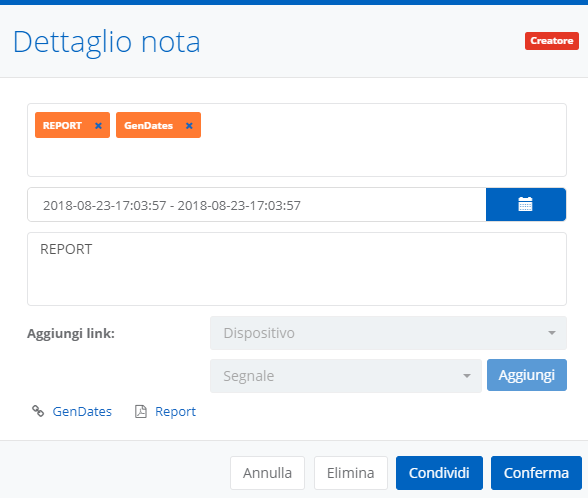Remove the GenDates tag with its x
588x498 pixels.
tap(189, 126)
